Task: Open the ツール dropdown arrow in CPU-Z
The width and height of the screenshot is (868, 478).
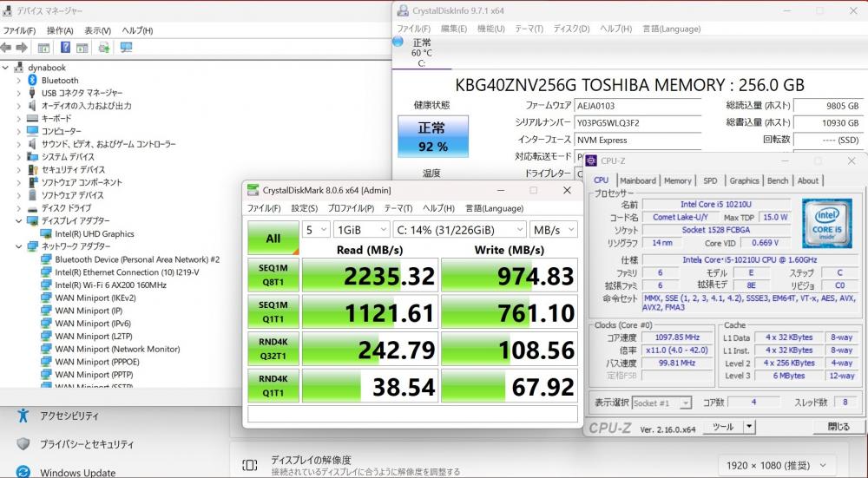Action: click(x=749, y=427)
